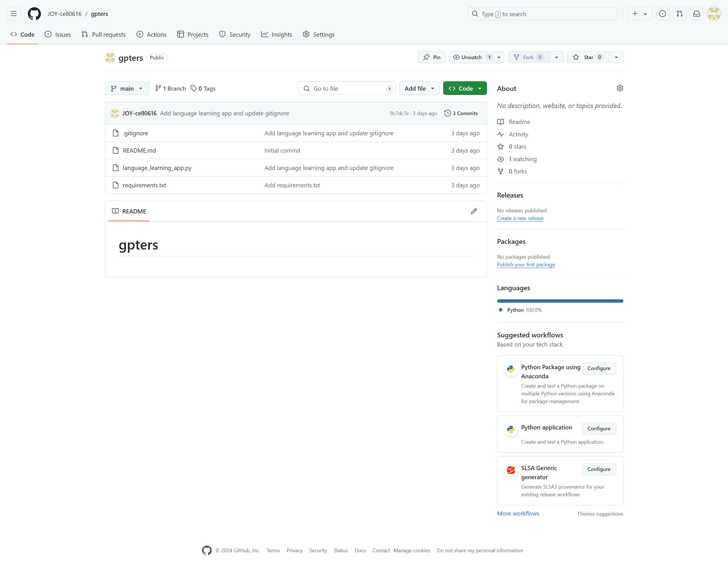
Task: Toggle Unwatch for this repository
Action: coord(471,57)
